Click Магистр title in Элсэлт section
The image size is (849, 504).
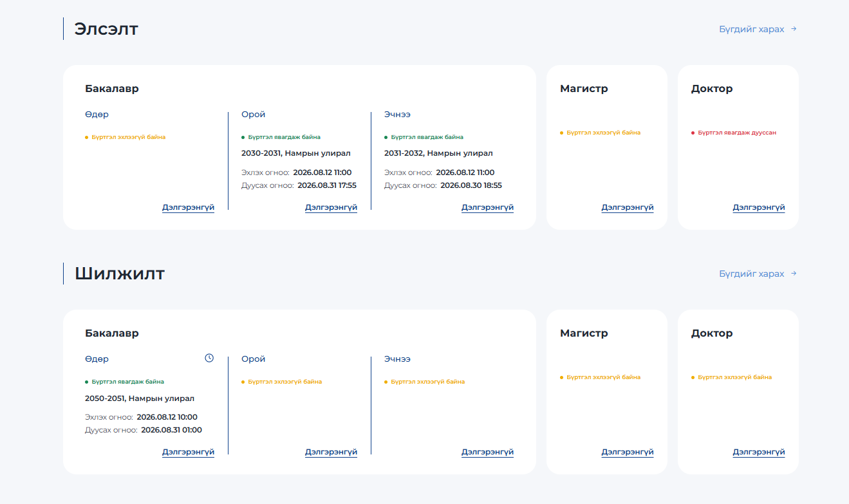(584, 89)
